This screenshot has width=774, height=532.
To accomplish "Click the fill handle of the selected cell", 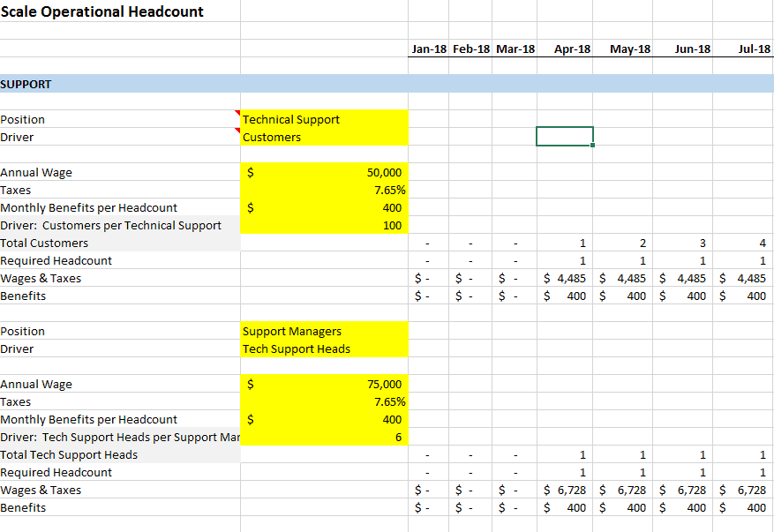I will pyautogui.click(x=592, y=145).
